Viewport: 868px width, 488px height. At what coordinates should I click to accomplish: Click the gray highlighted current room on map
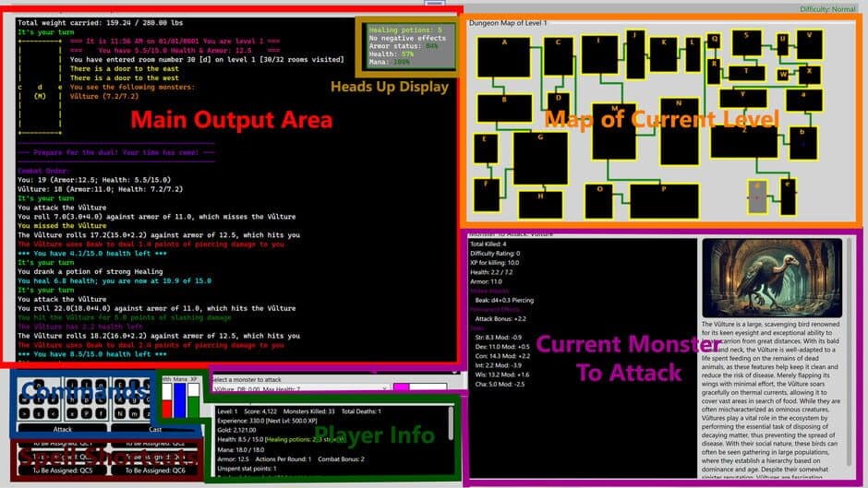click(757, 196)
